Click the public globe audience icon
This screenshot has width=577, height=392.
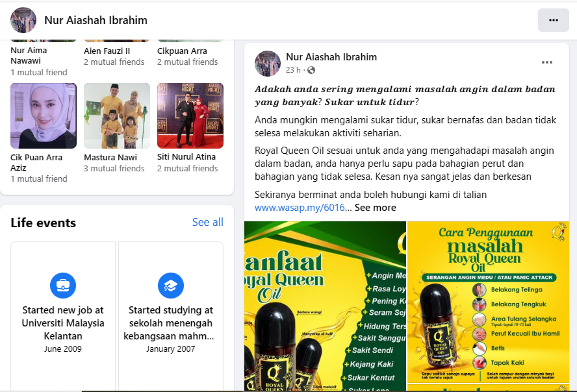coord(311,70)
